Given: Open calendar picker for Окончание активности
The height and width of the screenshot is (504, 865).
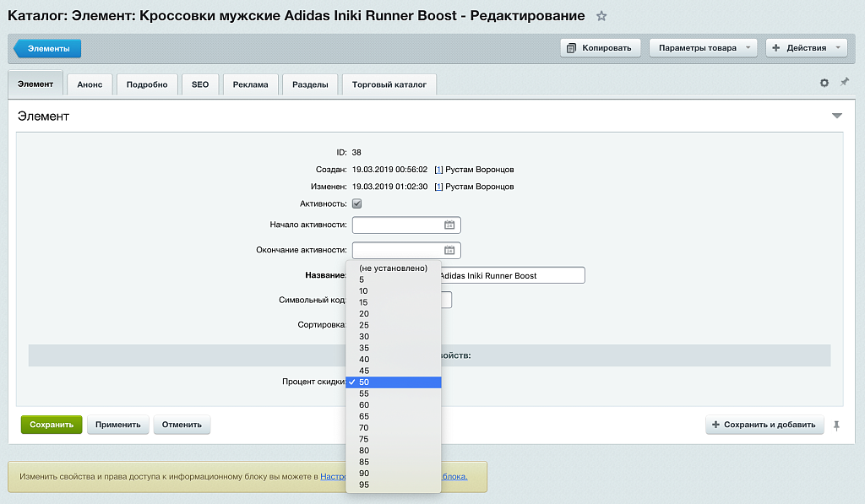Looking at the screenshot, I should (449, 250).
